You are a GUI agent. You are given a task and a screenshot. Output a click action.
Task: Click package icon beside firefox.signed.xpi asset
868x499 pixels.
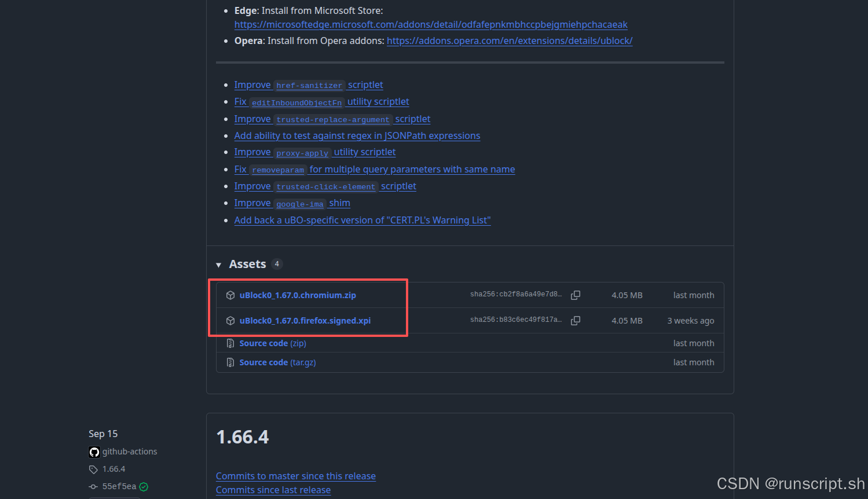(x=230, y=321)
